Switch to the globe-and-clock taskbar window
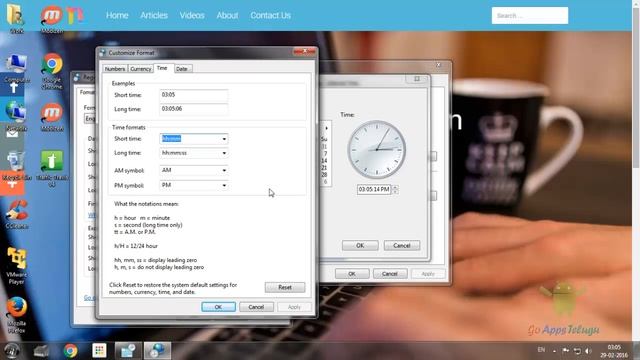This screenshot has width=640, height=360. 157,351
